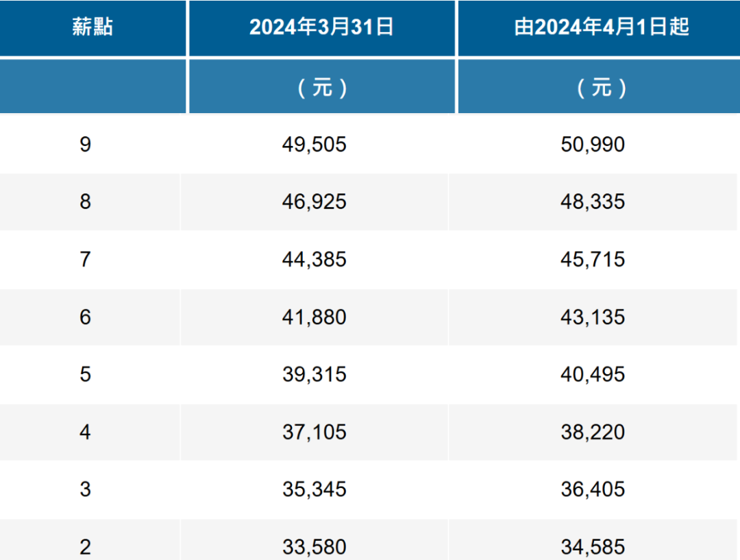Click the 43,135 salary value
The width and height of the screenshot is (740, 560).
(x=593, y=317)
